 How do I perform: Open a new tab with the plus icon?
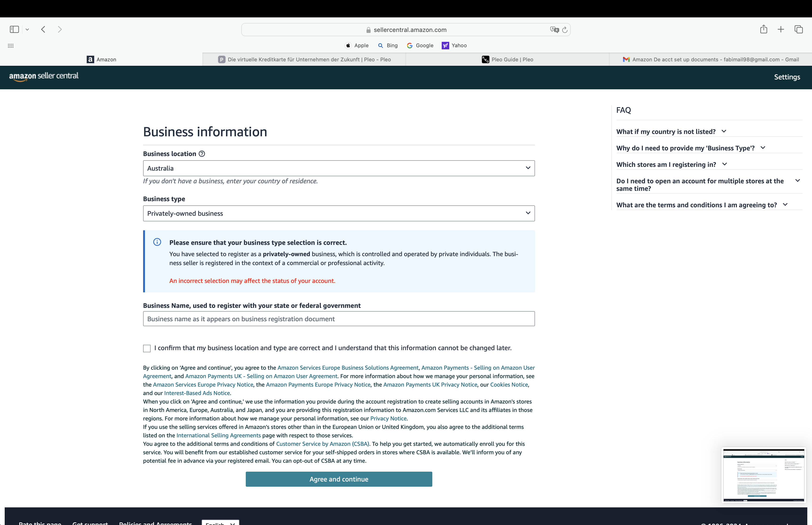pos(781,29)
